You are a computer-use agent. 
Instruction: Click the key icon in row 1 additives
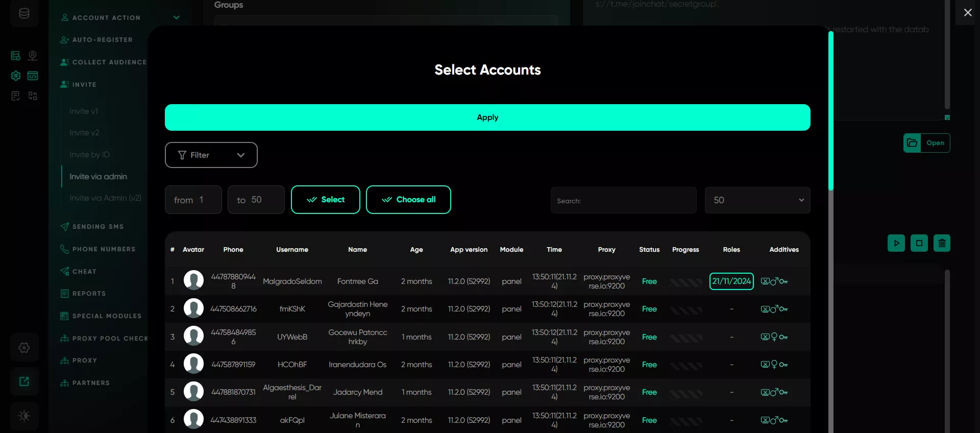(x=783, y=281)
